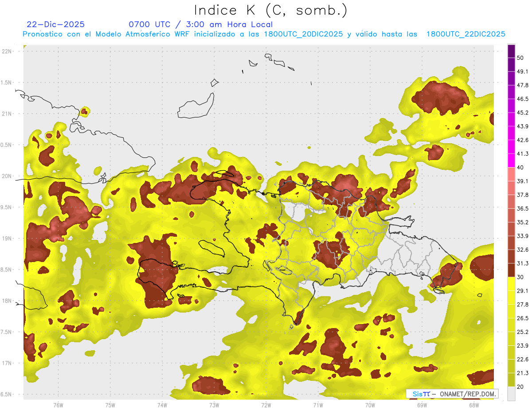This screenshot has width=532, height=411.
Task: Click the colorbar label '20'
Action: click(x=520, y=387)
